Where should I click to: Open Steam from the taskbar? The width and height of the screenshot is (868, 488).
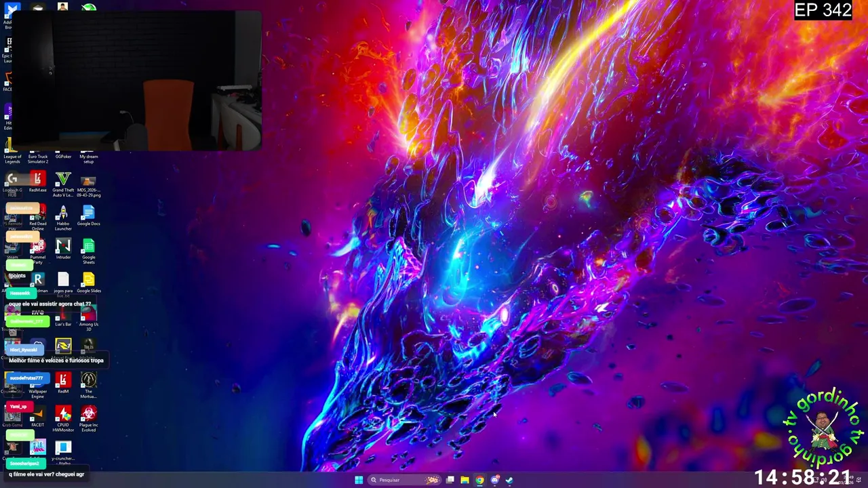pos(510,480)
